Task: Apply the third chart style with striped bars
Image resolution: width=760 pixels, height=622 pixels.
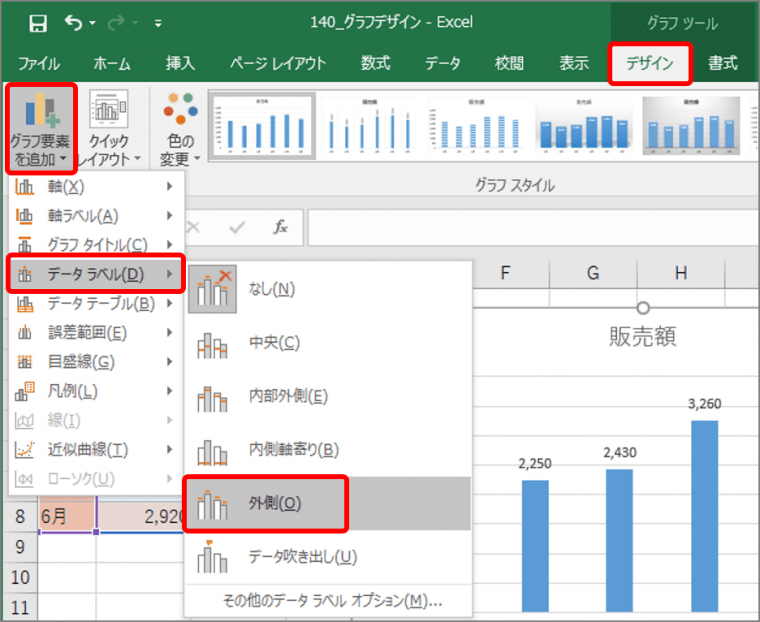Action: pos(477,126)
